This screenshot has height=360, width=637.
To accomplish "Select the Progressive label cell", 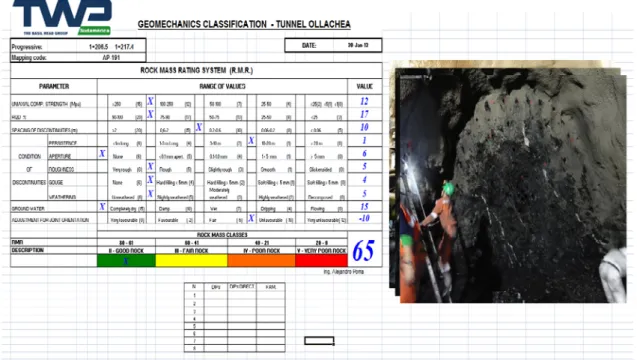I will point(27,47).
